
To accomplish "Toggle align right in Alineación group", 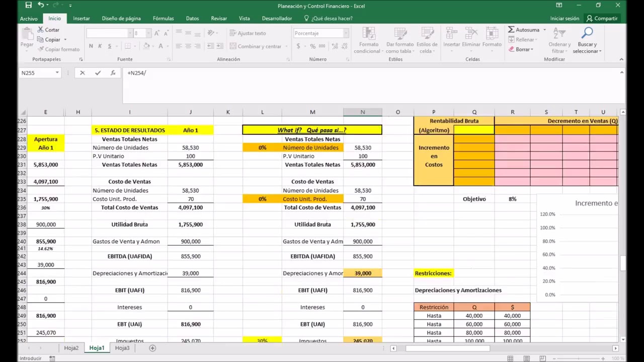I will pyautogui.click(x=197, y=46).
